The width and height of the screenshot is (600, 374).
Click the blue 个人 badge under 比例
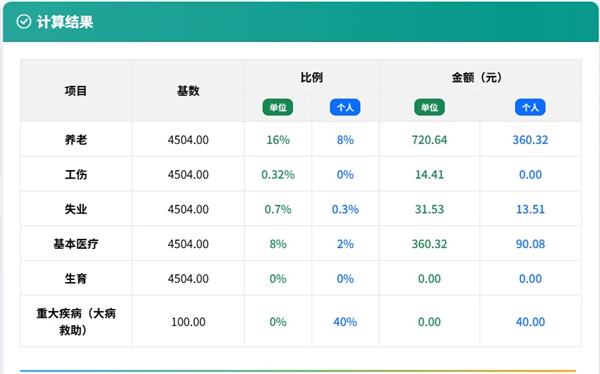[345, 107]
